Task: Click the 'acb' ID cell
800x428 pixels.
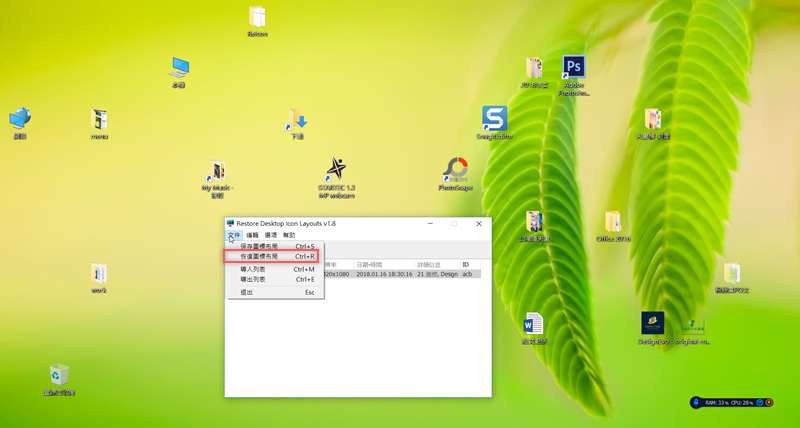Action: click(467, 274)
